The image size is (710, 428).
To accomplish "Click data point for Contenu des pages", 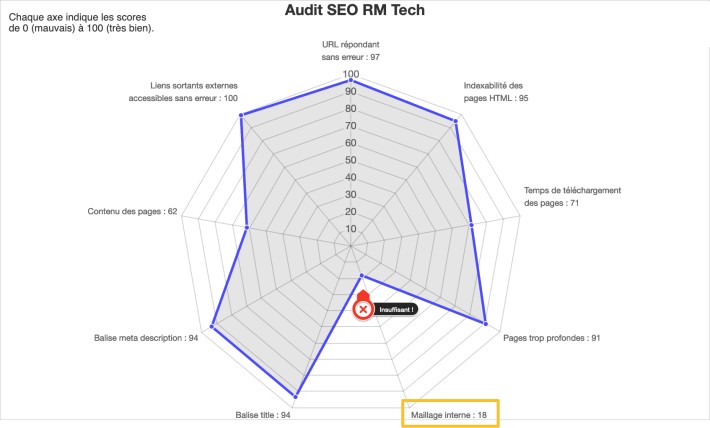I will point(247,228).
